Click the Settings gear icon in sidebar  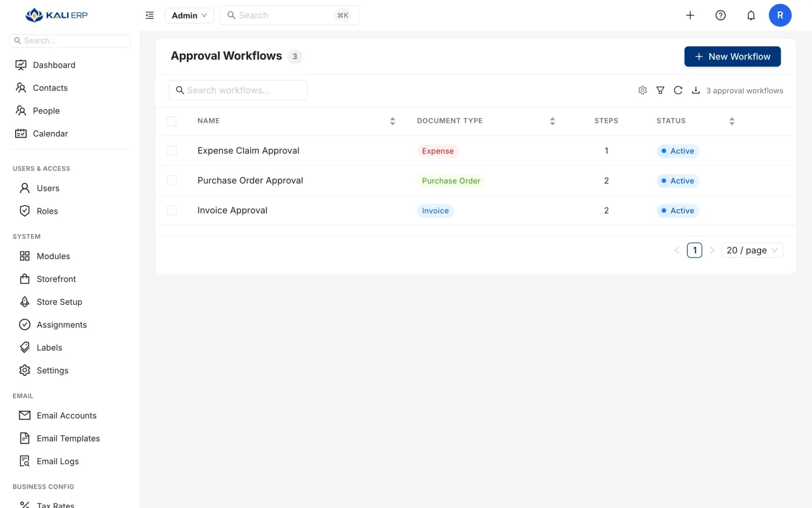24,370
